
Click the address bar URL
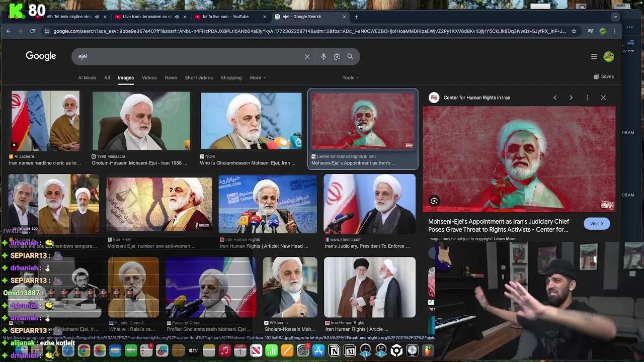309,31
